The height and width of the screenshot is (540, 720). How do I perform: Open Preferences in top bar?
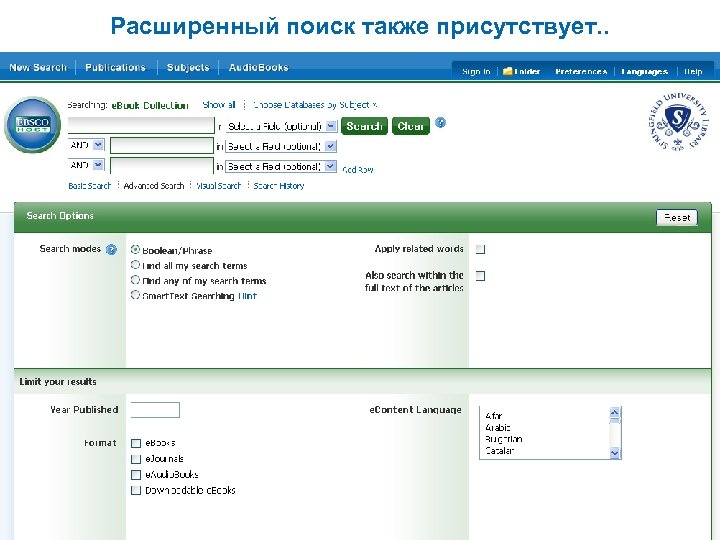tap(581, 72)
